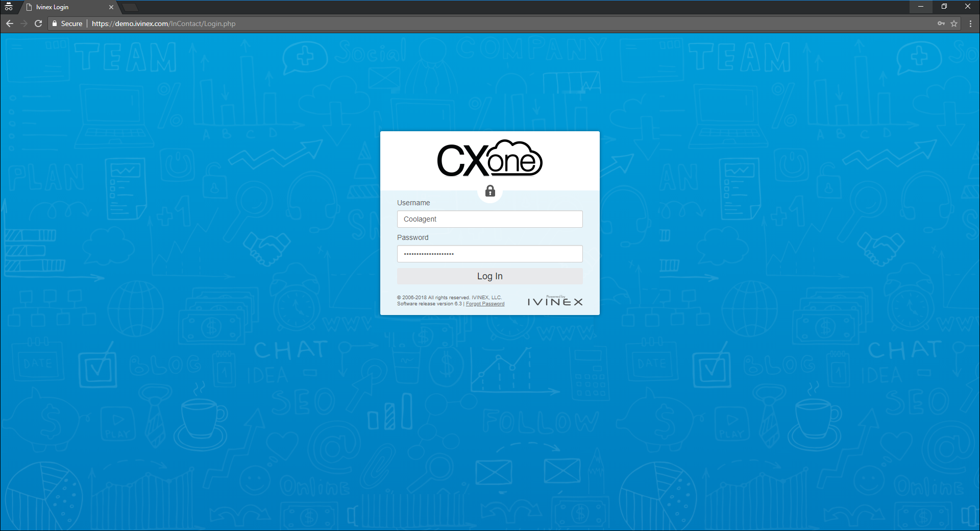Open the browser three-dot menu
This screenshot has width=980, height=531.
[970, 23]
